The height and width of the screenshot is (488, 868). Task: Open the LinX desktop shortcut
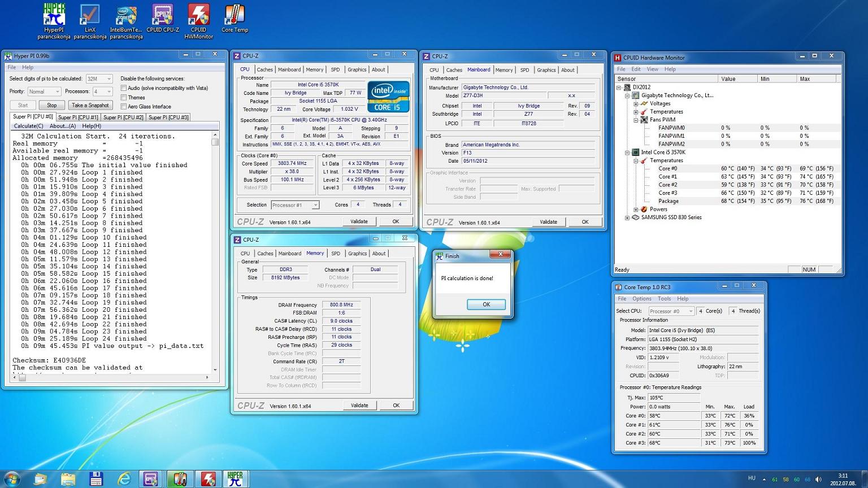[90, 21]
